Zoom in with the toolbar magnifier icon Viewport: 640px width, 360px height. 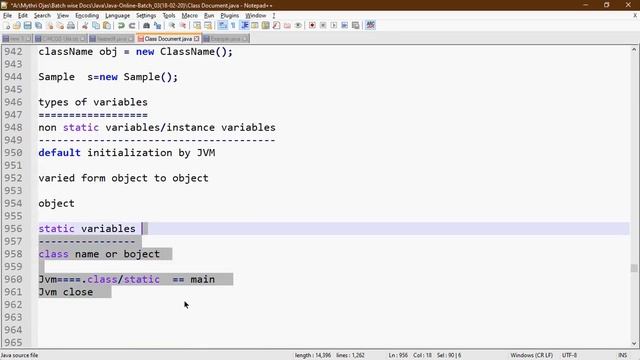pos(172,25)
